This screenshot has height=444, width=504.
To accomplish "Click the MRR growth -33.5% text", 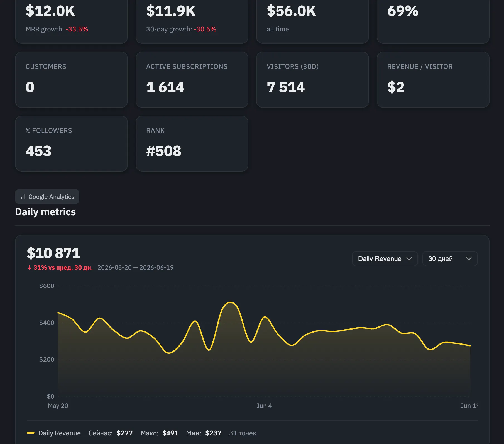I will [x=57, y=29].
